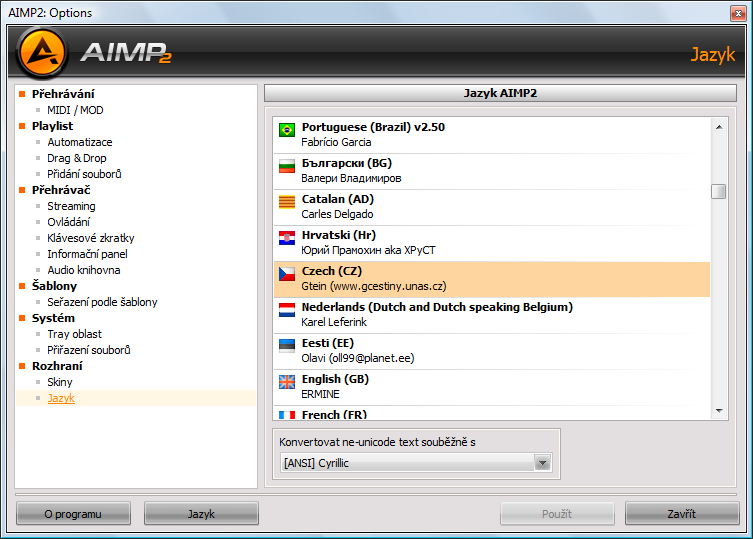Click author text Gtein (www.gcestiny.unas.cz)
The height and width of the screenshot is (539, 753).
[374, 286]
